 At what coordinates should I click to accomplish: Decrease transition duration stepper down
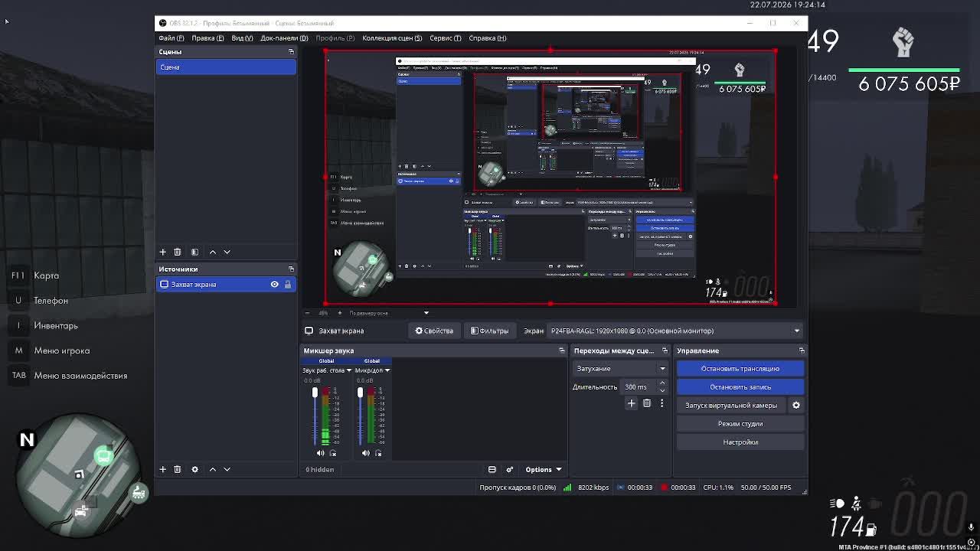(662, 390)
